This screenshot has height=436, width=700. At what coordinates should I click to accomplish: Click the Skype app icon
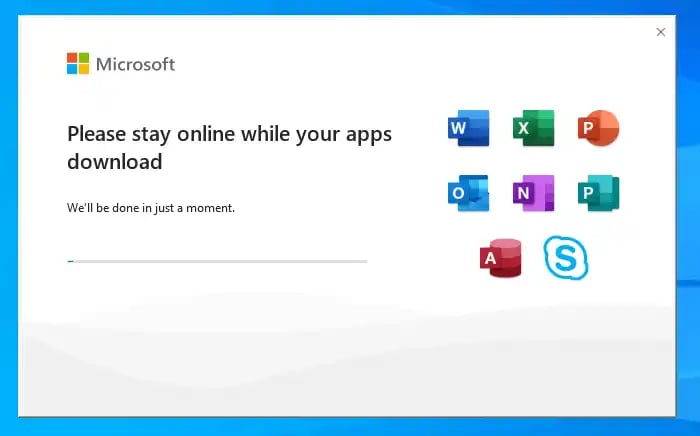point(566,258)
